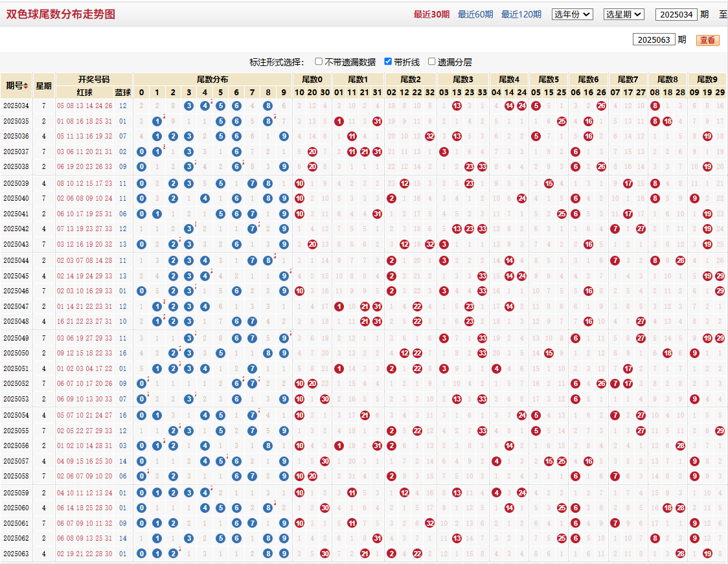The image size is (728, 564).
Task: Select red ball 30 in row 2025063
Action: click(325, 554)
